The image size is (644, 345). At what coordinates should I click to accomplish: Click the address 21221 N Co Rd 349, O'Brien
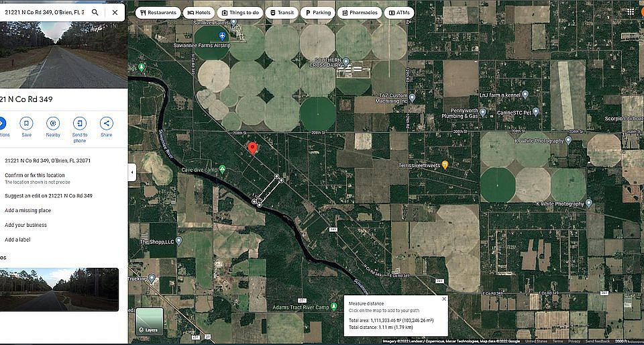point(48,160)
